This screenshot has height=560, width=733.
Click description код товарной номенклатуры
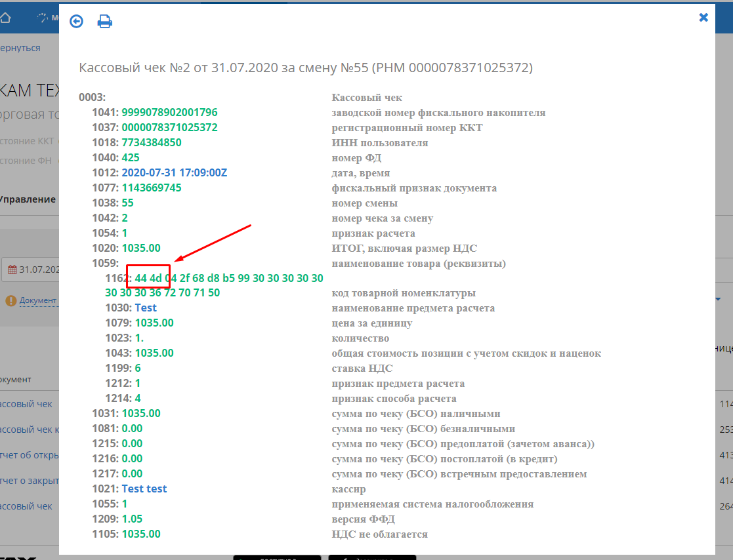coord(404,293)
